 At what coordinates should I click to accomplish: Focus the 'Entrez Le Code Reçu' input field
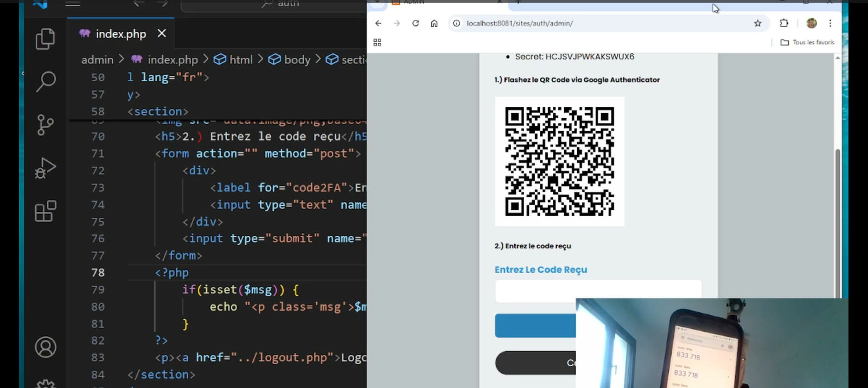598,291
